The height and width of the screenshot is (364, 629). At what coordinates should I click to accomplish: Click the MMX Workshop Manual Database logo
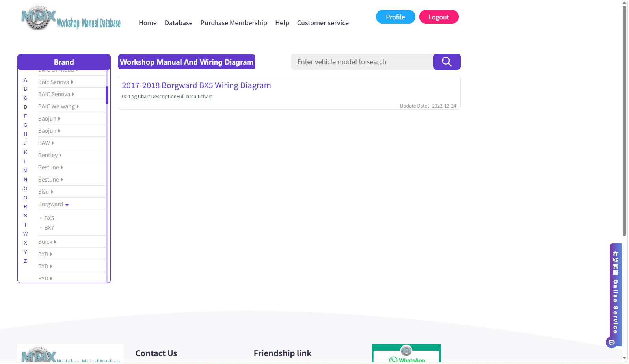71,18
